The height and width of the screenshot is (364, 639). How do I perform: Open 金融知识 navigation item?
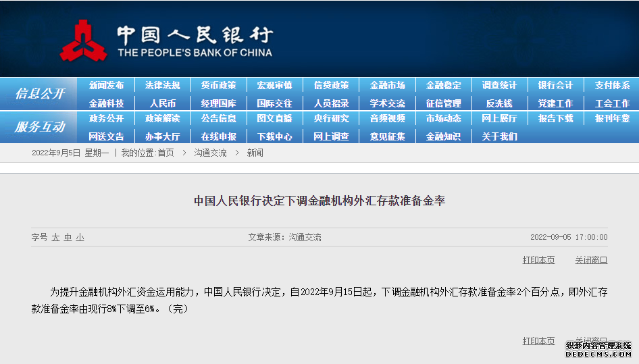click(x=443, y=136)
